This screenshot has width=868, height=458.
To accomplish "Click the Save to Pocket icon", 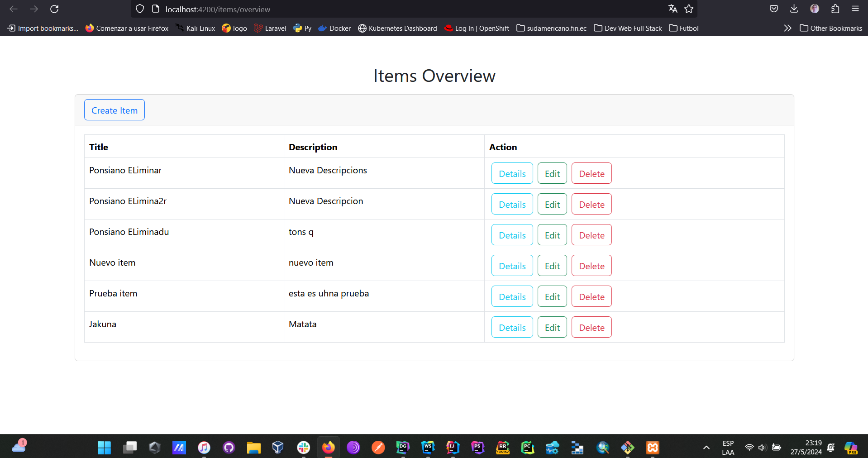I will [x=774, y=9].
